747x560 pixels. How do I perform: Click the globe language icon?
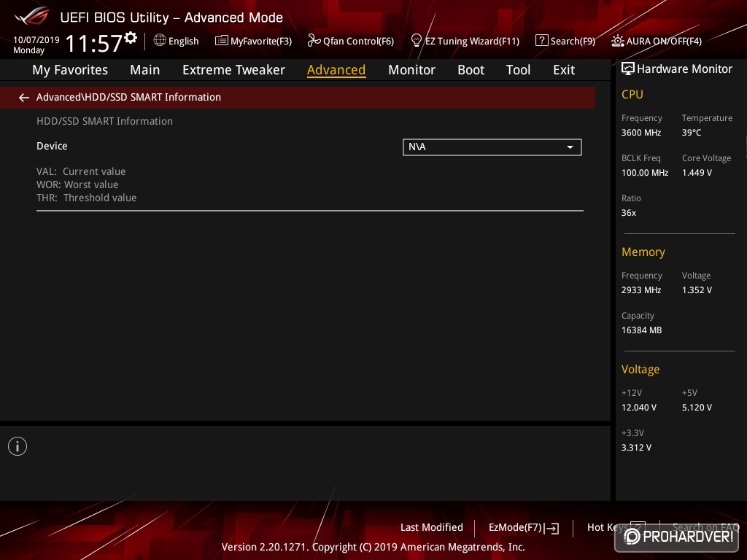point(160,41)
